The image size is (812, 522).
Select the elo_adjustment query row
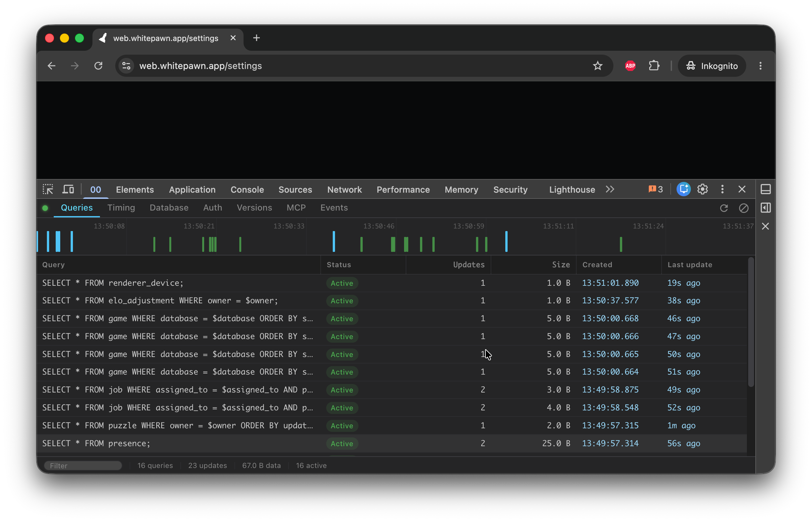pyautogui.click(x=392, y=301)
